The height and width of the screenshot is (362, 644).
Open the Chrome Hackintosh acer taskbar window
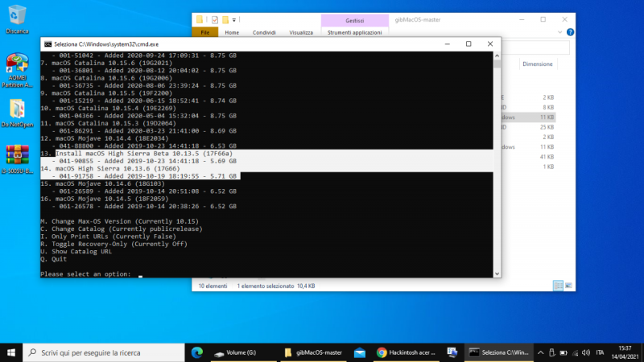(406, 352)
